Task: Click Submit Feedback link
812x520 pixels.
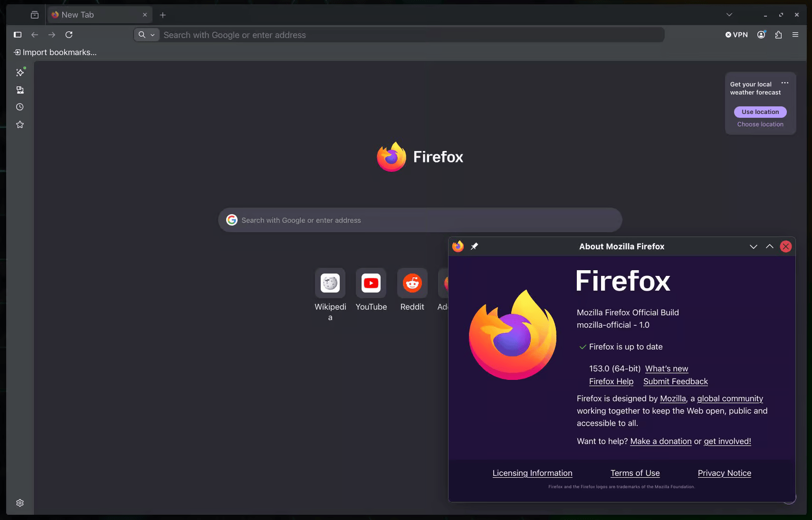Action: [x=676, y=381]
